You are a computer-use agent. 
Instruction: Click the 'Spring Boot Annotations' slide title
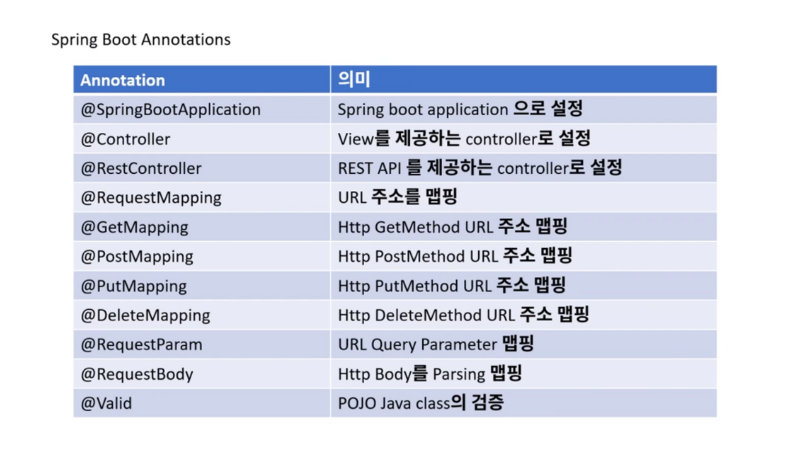141,40
